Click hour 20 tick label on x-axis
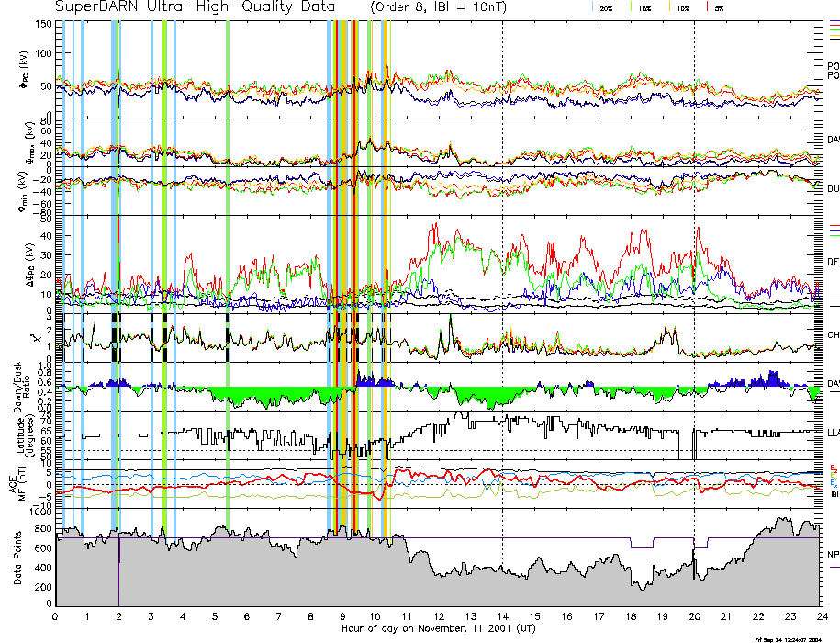This screenshot has height=643, width=840. click(694, 616)
